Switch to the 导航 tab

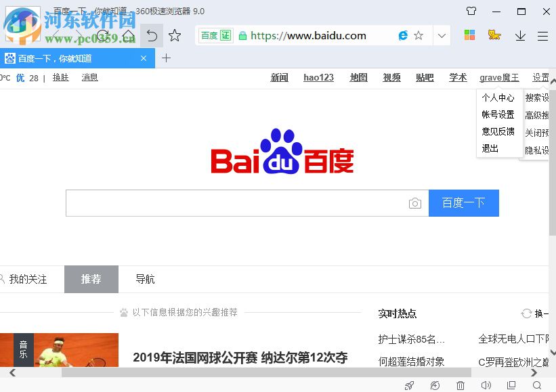(144, 279)
